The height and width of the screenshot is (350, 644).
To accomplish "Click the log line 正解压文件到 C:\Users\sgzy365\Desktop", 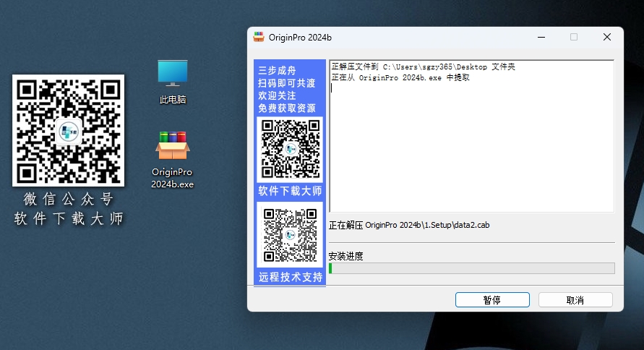I will pos(423,67).
